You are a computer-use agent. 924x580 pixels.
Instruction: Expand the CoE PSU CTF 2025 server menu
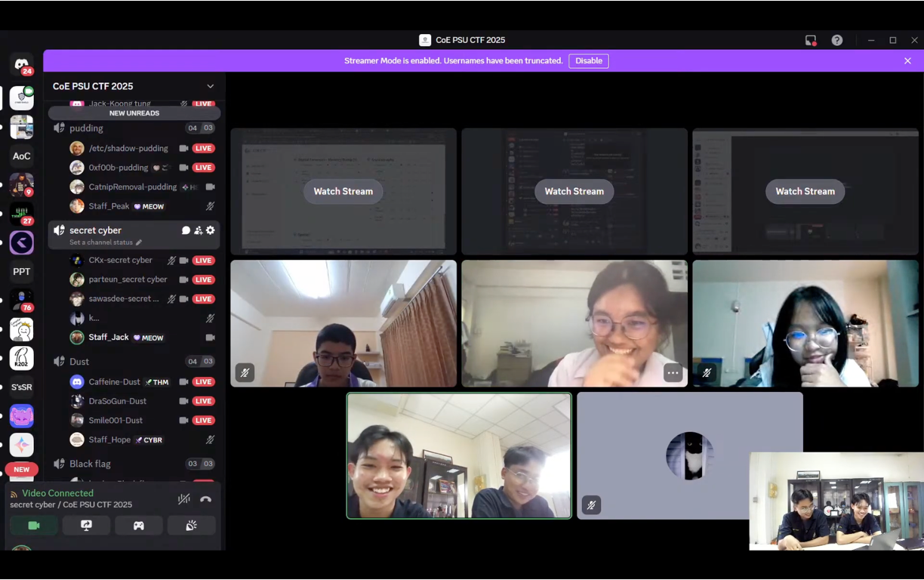tap(210, 86)
